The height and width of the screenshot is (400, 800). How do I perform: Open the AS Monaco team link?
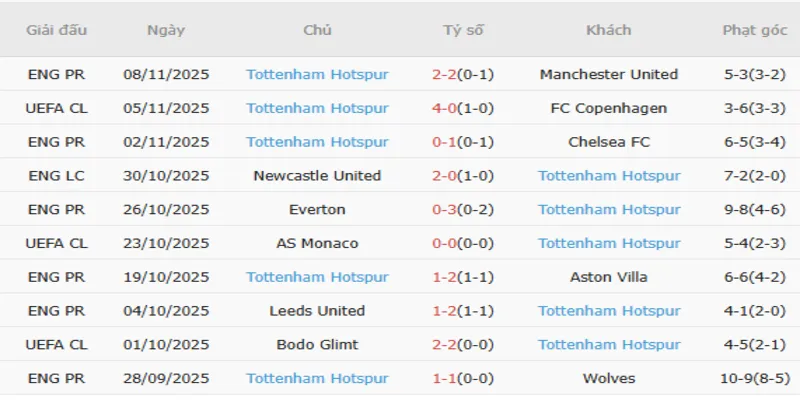click(x=317, y=243)
